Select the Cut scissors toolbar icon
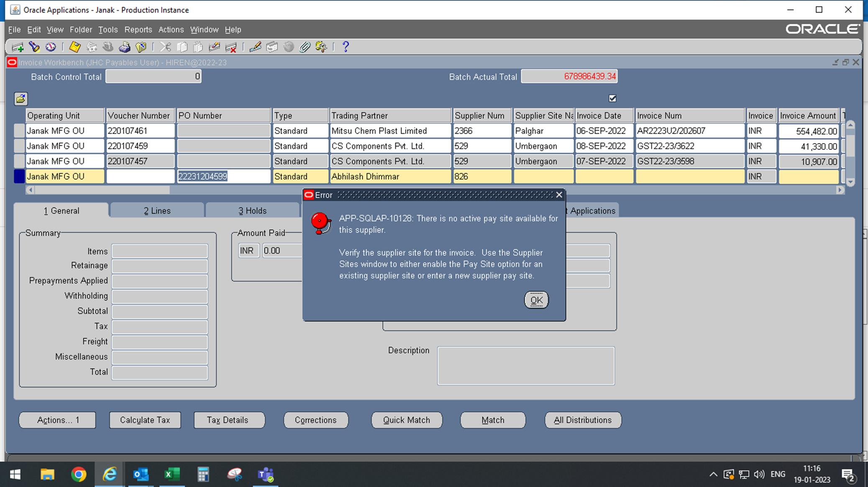Image resolution: width=868 pixels, height=487 pixels. coord(165,47)
